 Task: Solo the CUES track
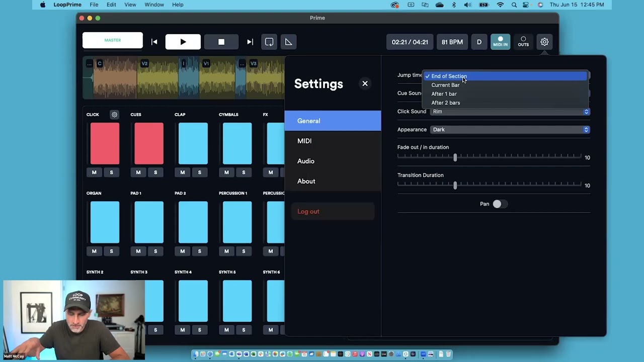(x=155, y=172)
